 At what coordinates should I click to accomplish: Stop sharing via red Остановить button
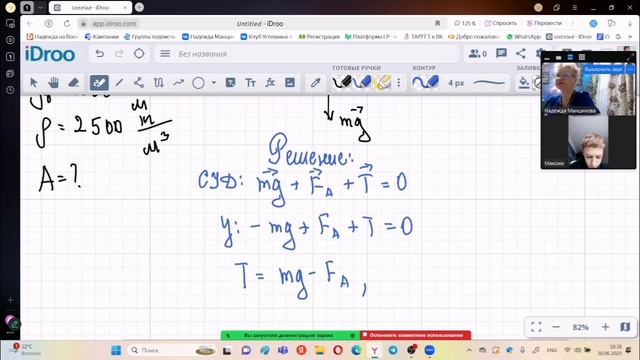pyautogui.click(x=416, y=336)
